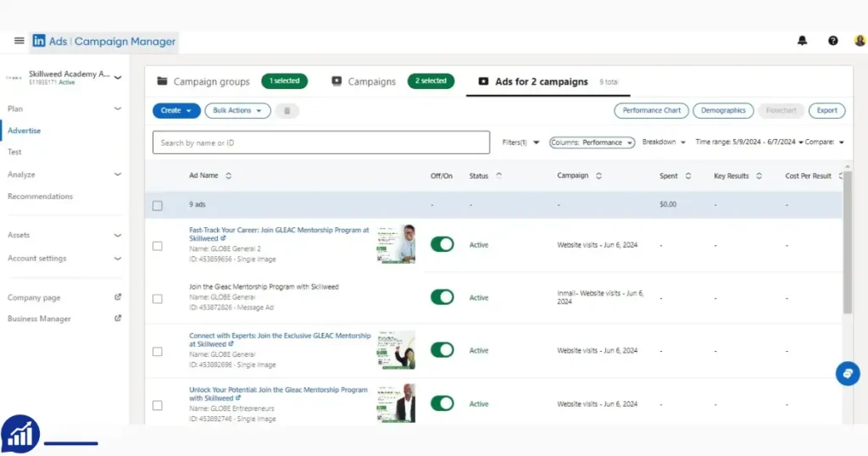
Task: Click the Ads tab icon
Action: pos(483,81)
